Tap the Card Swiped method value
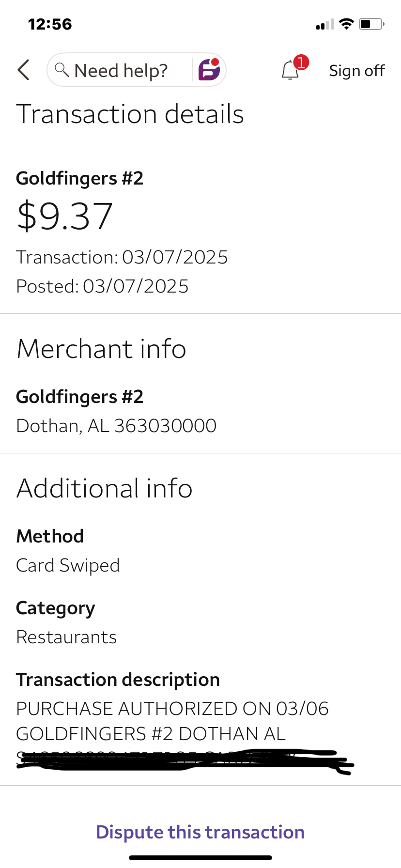 68,565
